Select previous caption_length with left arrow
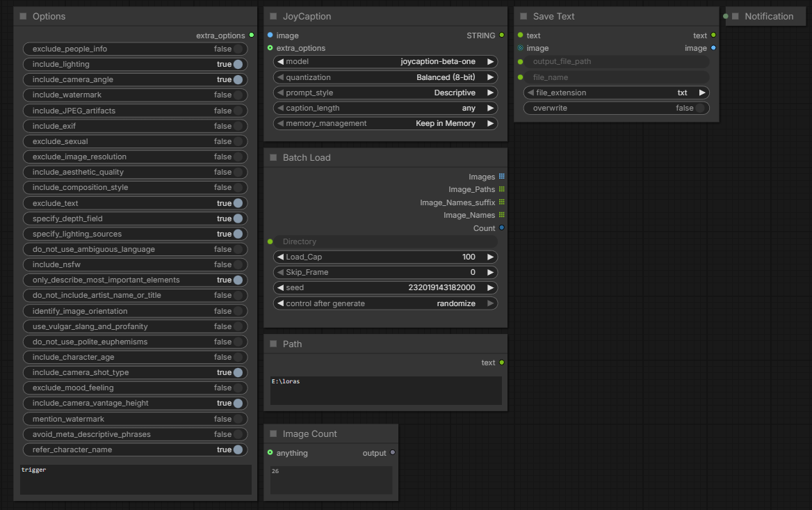Image resolution: width=812 pixels, height=510 pixels. coord(280,108)
